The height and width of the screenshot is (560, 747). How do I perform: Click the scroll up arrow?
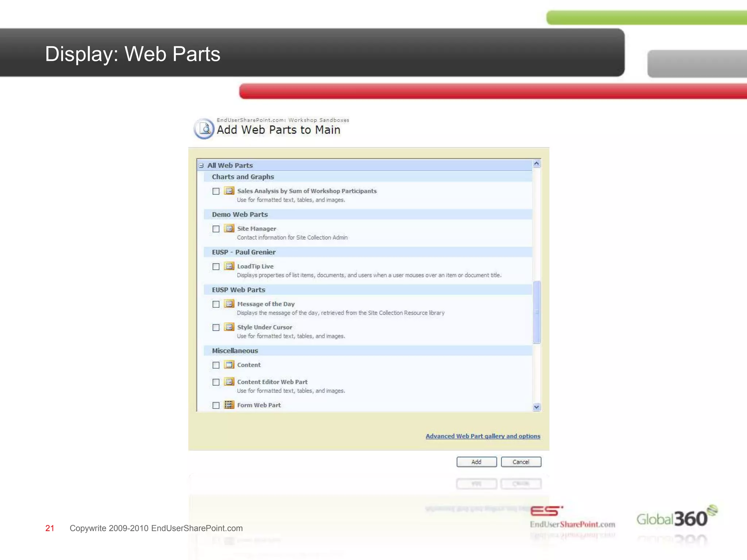[536, 164]
